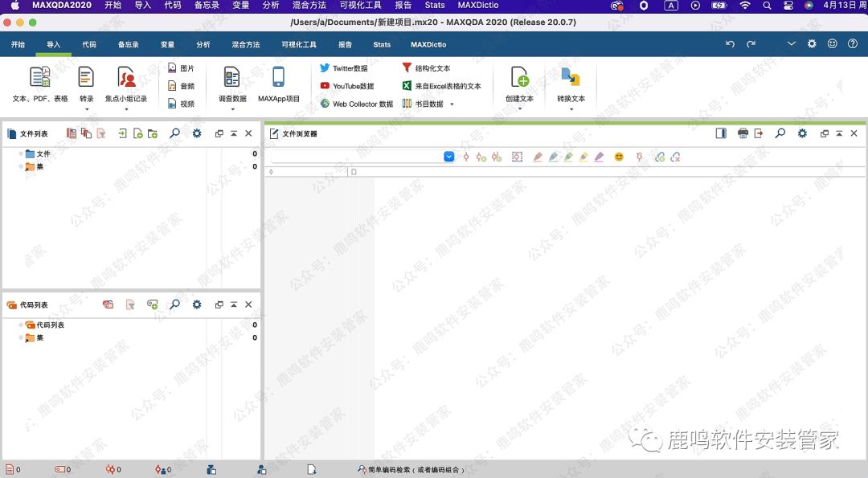Open the feedback smiley in ribbon

(x=832, y=43)
